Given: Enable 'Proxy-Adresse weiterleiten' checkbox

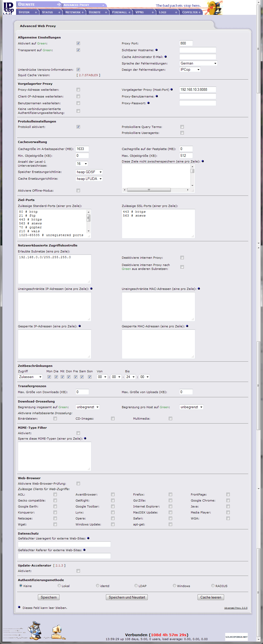Looking at the screenshot, I should click(x=78, y=90).
